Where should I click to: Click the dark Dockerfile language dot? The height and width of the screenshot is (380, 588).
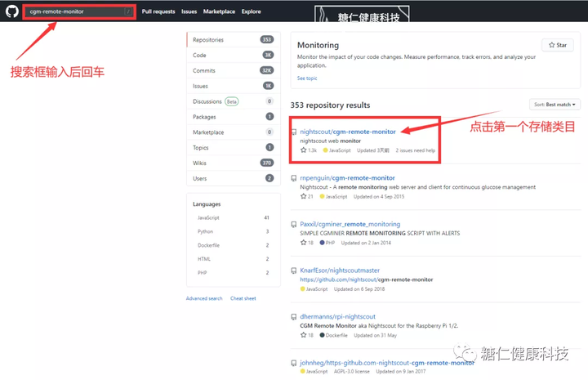coord(322,335)
